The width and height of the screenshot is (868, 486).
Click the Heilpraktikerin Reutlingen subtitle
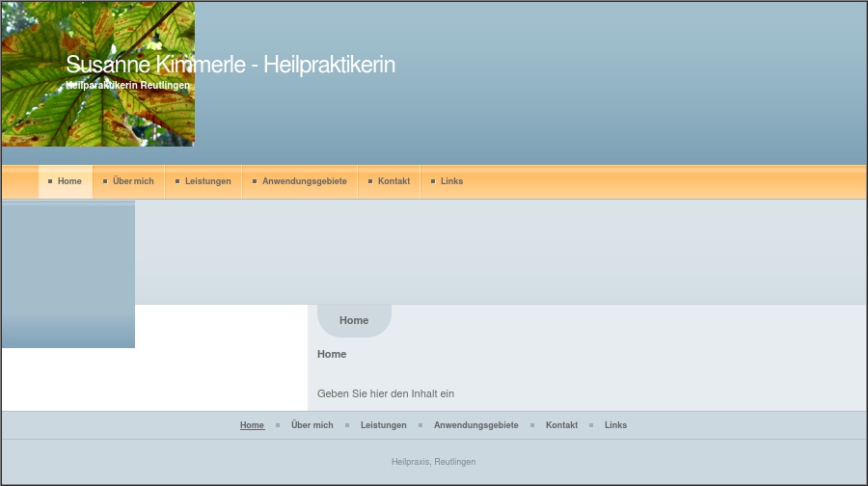[x=128, y=86]
